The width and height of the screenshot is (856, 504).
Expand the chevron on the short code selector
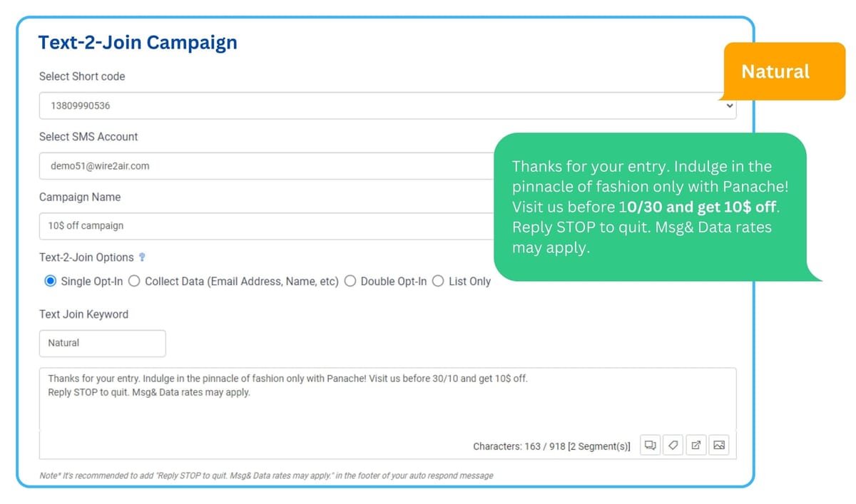729,105
